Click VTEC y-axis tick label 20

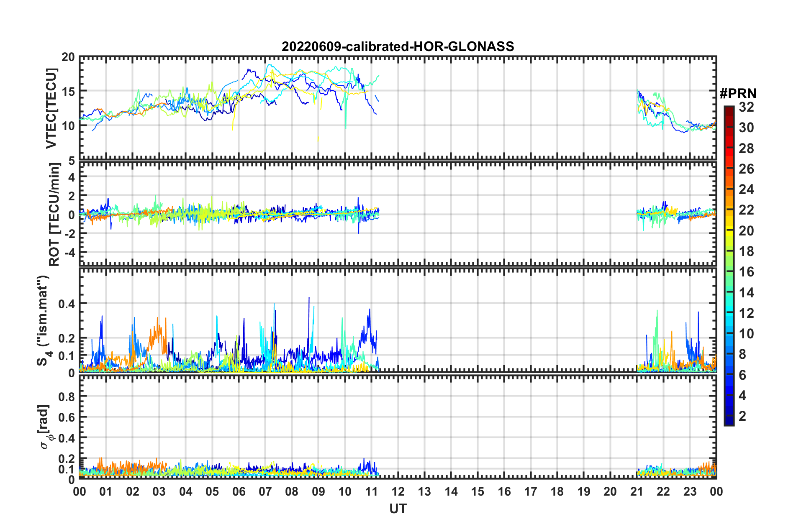point(68,57)
